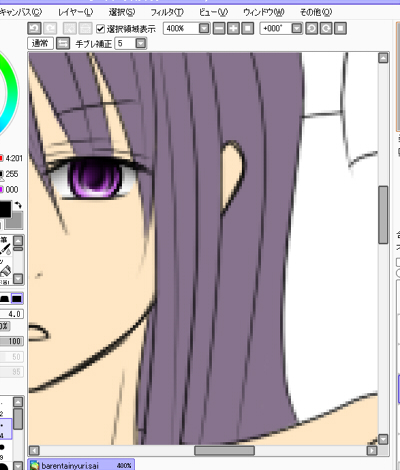Click the Redo arrow icon

(50, 28)
